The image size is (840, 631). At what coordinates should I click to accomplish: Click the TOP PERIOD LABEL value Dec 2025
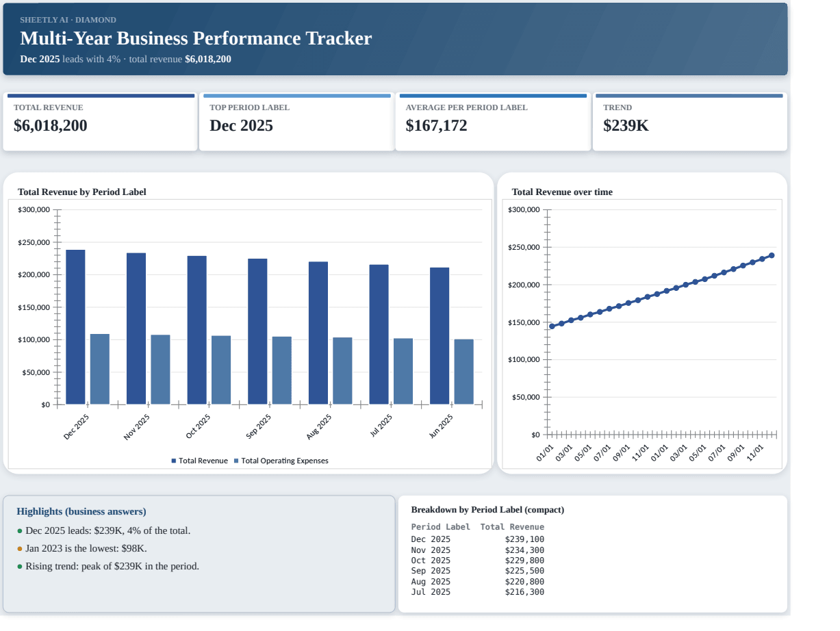coord(241,126)
